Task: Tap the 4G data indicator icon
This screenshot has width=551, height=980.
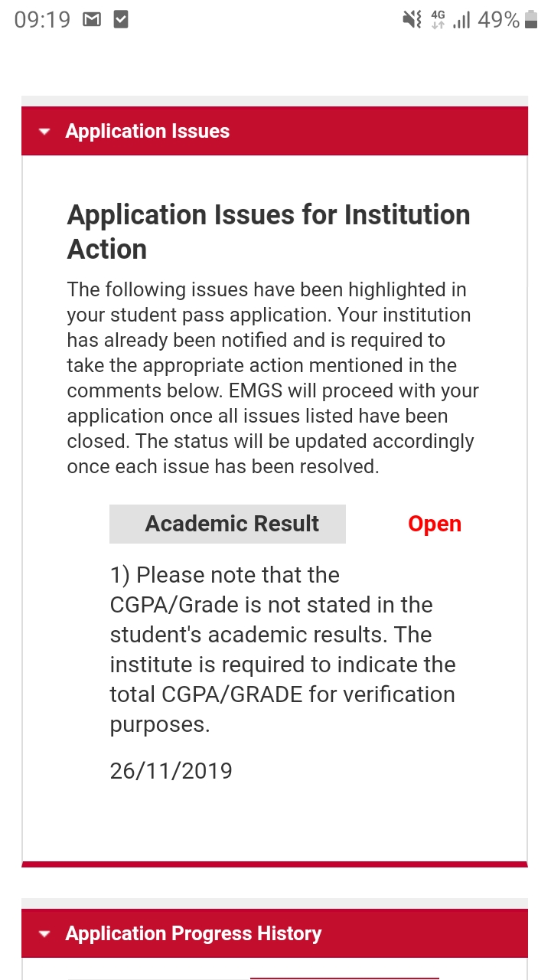Action: 438,21
